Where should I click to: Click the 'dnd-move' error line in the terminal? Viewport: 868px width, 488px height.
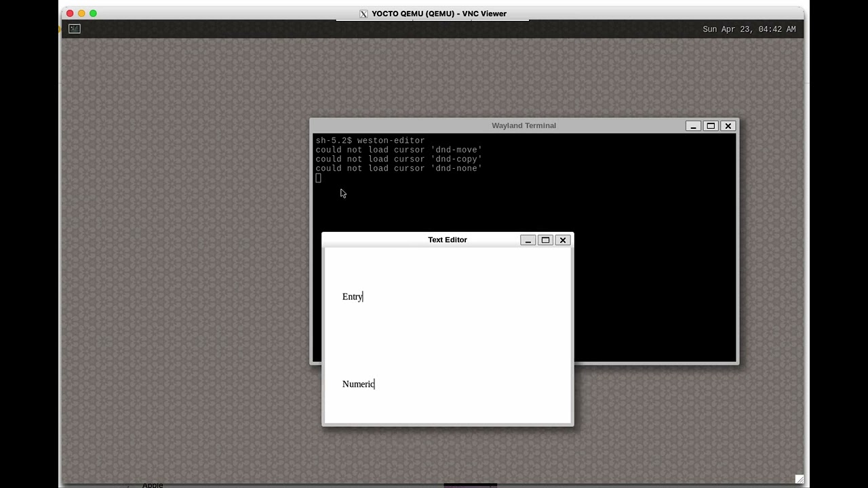point(399,150)
